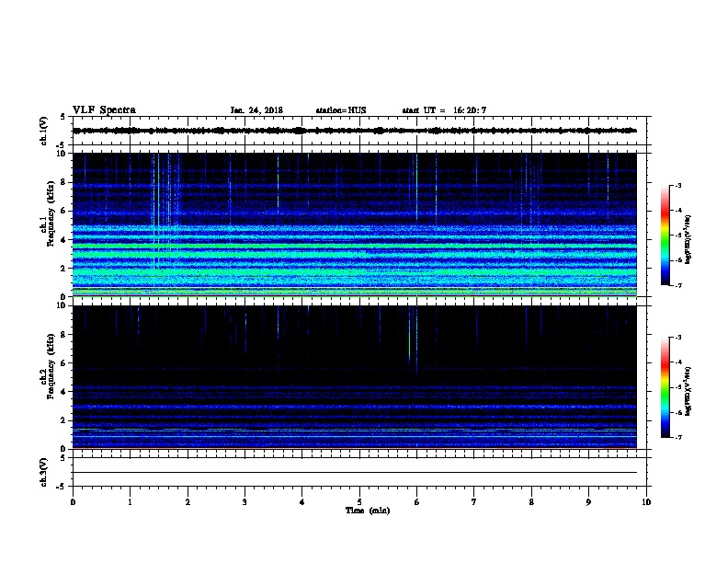This screenshot has height=563, width=728.
Task: Click the ch.2 "Frequency (kHz)" axis label
Action: pos(51,366)
